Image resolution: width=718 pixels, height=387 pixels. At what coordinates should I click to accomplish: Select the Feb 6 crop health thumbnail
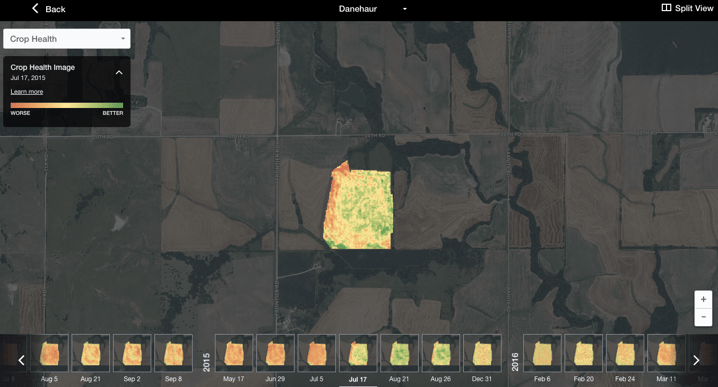(x=542, y=353)
